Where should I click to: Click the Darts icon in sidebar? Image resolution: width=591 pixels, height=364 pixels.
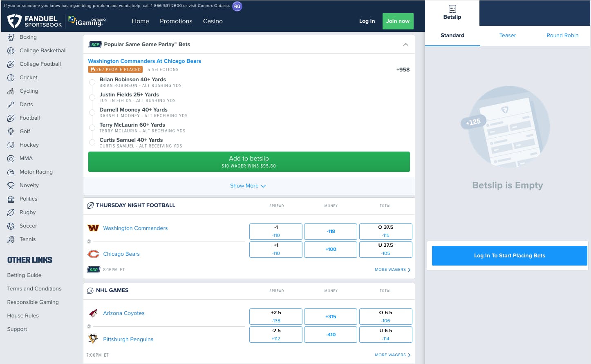pyautogui.click(x=11, y=105)
